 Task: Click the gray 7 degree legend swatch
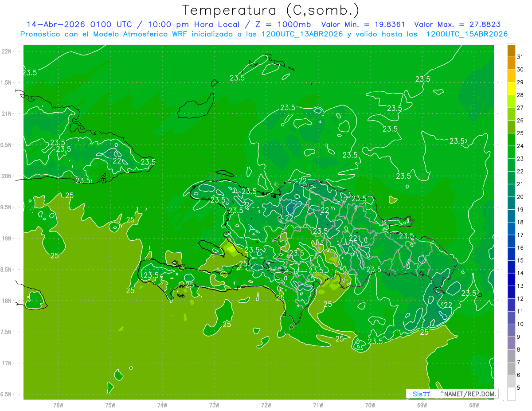(511, 356)
